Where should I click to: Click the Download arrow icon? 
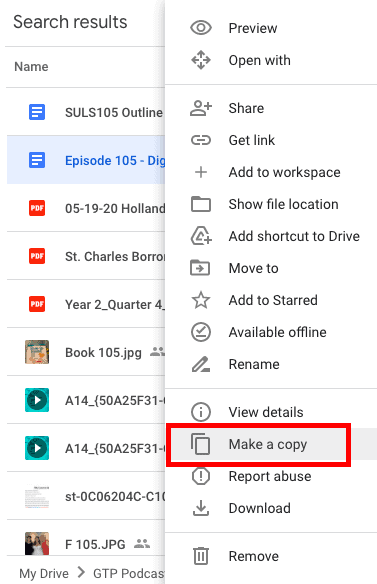pos(201,508)
